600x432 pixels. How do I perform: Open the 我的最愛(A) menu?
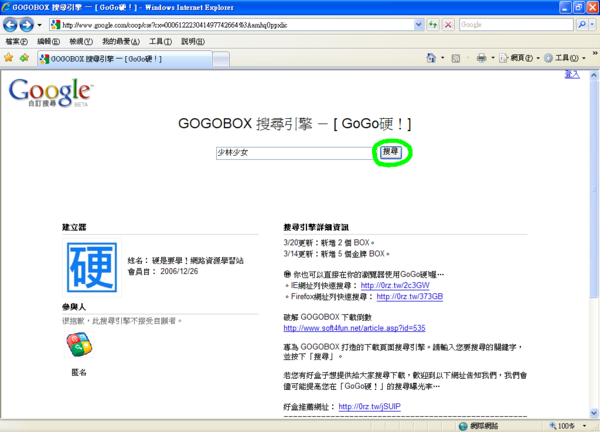pyautogui.click(x=121, y=41)
